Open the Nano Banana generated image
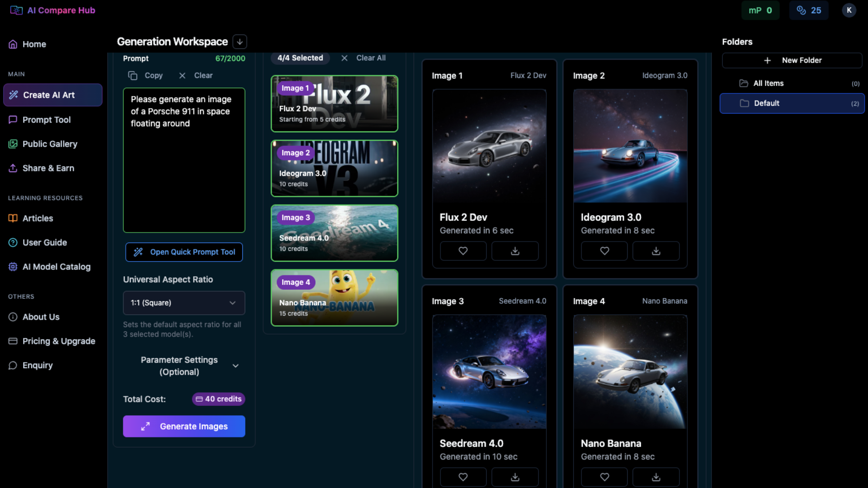This screenshot has height=488, width=868. click(630, 372)
